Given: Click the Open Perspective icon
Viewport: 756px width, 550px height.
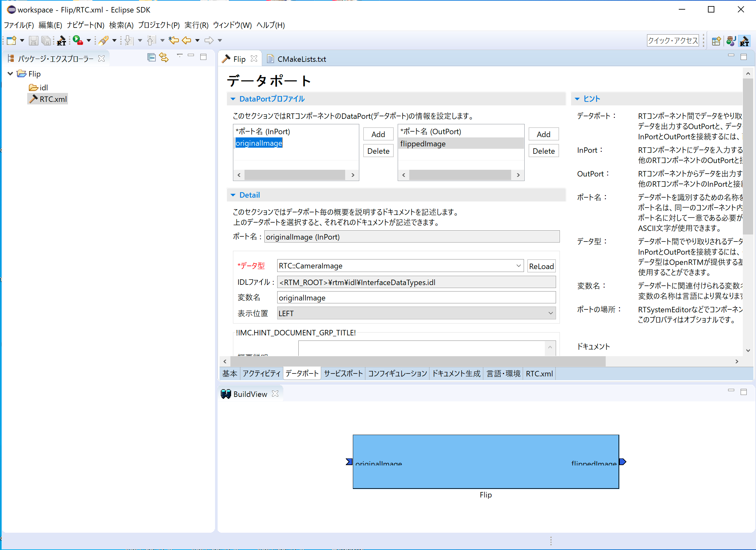Looking at the screenshot, I should [x=716, y=41].
